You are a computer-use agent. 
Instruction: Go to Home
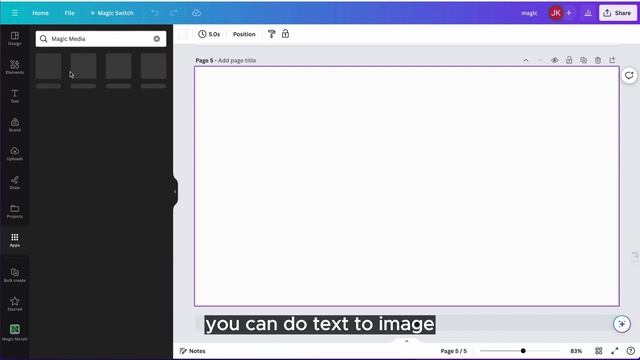40,13
